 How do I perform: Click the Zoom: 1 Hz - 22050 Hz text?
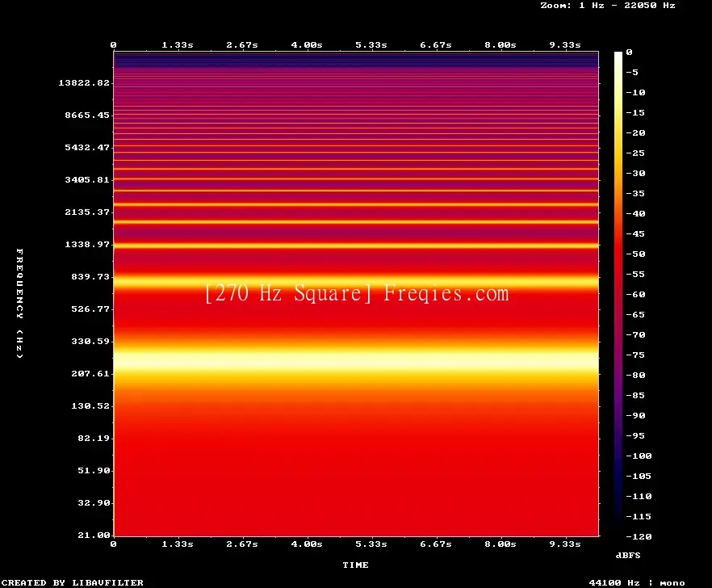click(x=608, y=6)
